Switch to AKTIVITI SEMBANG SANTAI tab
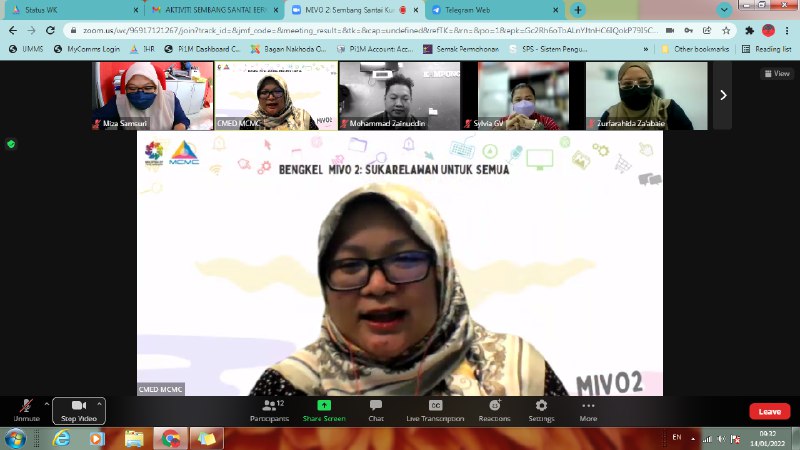Screen dimensions: 800x450 (214, 10)
